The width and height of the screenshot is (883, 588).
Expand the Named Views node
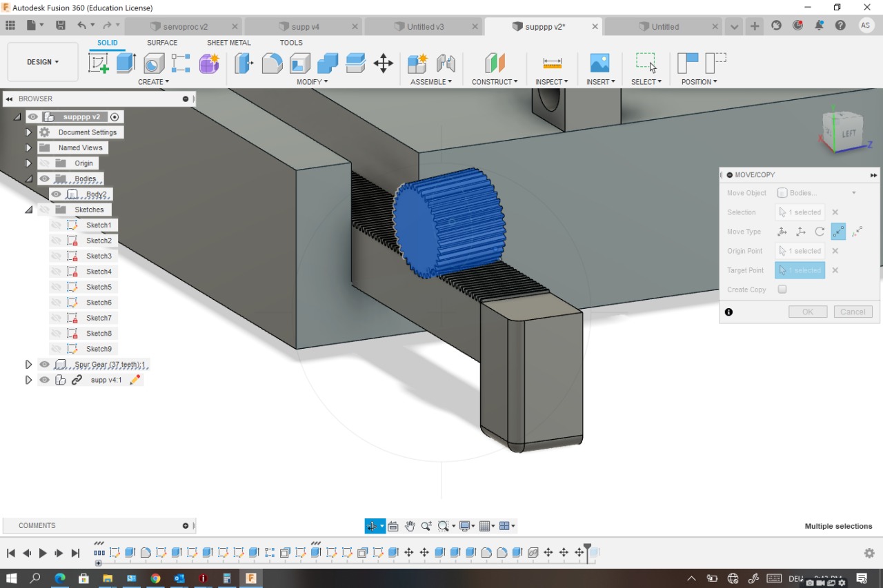coord(28,148)
